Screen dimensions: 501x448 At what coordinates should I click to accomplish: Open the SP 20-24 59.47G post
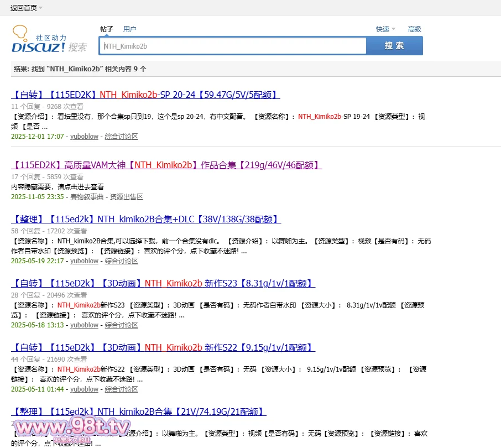(145, 95)
